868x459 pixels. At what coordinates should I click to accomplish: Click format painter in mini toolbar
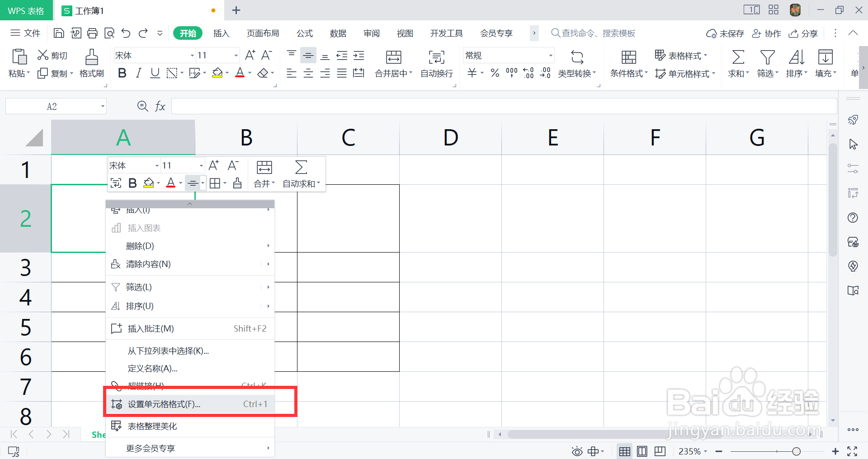coord(237,183)
